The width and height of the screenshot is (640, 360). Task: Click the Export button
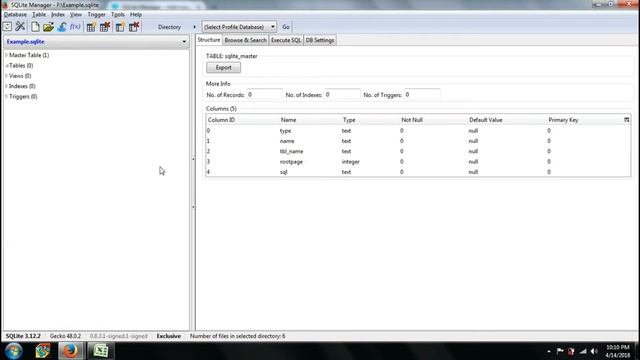pos(223,68)
